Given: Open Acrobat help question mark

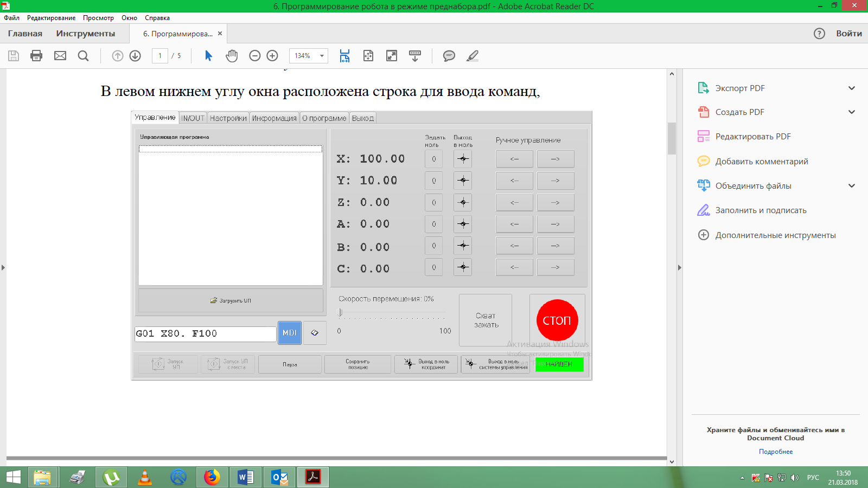Looking at the screenshot, I should pos(819,34).
